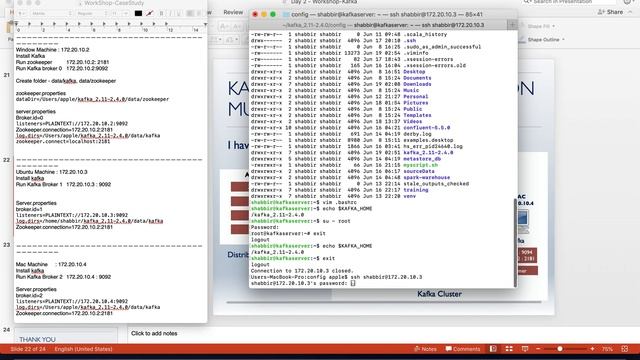
Task: Click zoom in plus in PowerPoint status bar
Action: tap(592, 349)
